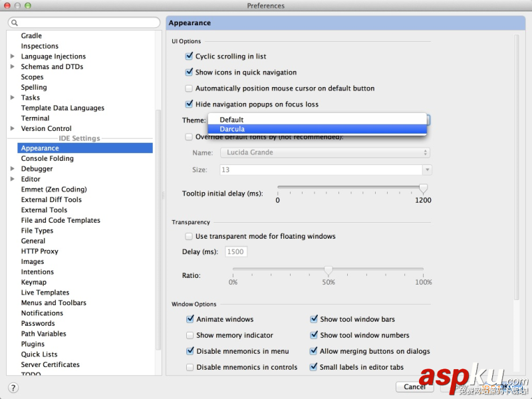Toggle Hide navigation popups on focus loss

[189, 104]
